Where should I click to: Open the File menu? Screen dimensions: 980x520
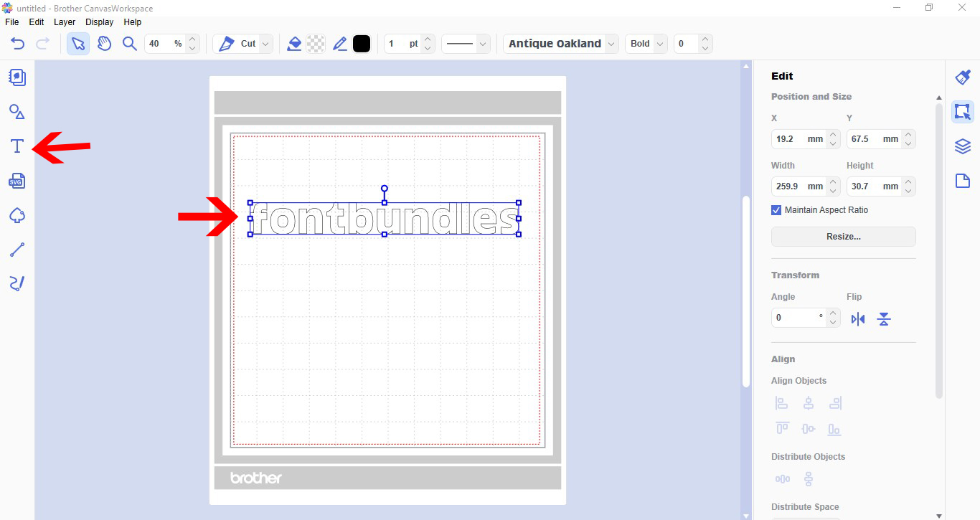[11, 22]
